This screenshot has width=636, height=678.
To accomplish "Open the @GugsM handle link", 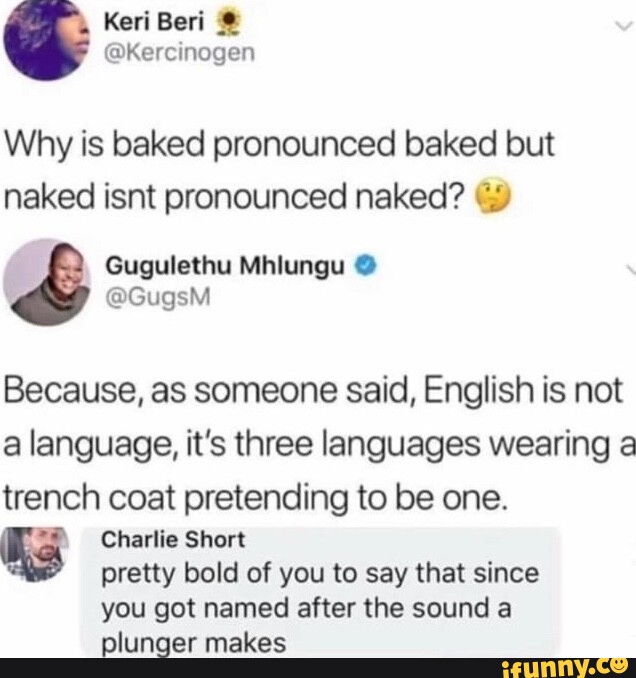I will 158,298.
